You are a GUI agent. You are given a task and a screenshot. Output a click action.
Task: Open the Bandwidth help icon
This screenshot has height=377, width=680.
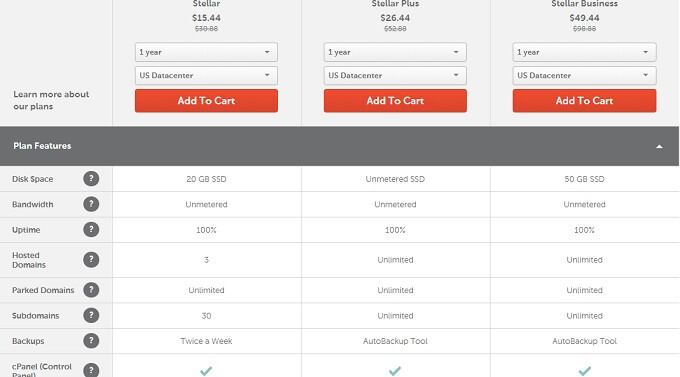coord(91,204)
